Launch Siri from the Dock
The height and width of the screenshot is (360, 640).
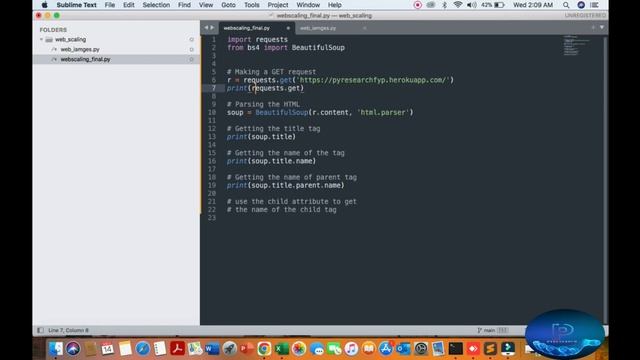[x=73, y=349]
